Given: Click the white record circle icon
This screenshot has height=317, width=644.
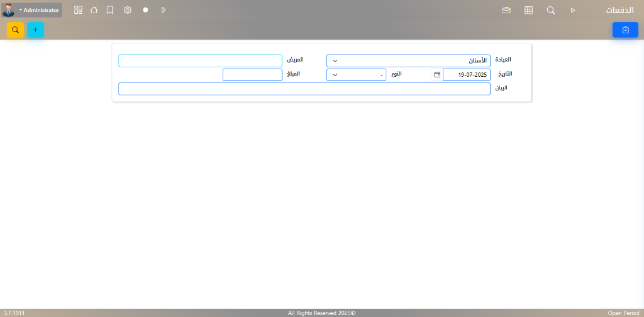Looking at the screenshot, I should click(145, 10).
